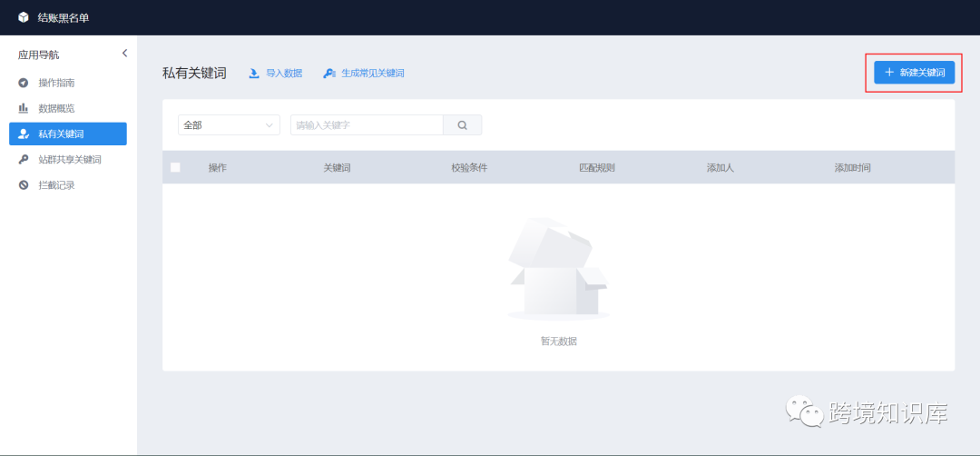Click the 数据概览 bar chart icon
This screenshot has height=456, width=980.
tap(23, 108)
